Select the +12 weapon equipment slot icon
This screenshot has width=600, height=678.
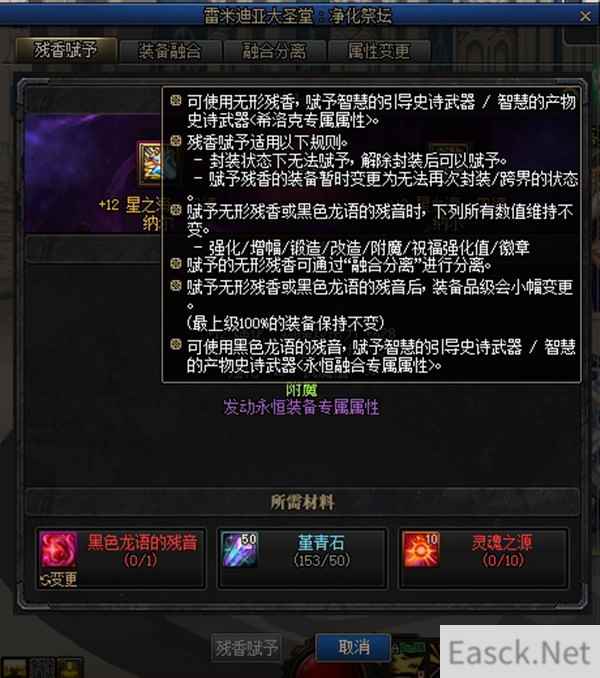click(x=150, y=163)
